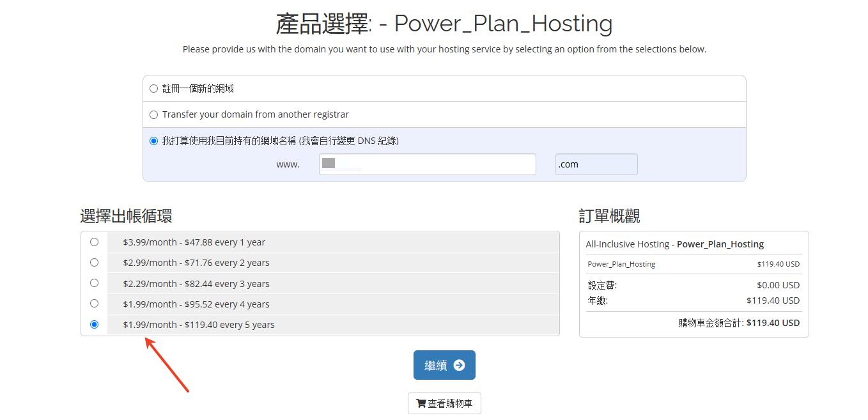This screenshot has height=420, width=868.
Task: Click the domain name text field after www.
Action: pos(427,164)
